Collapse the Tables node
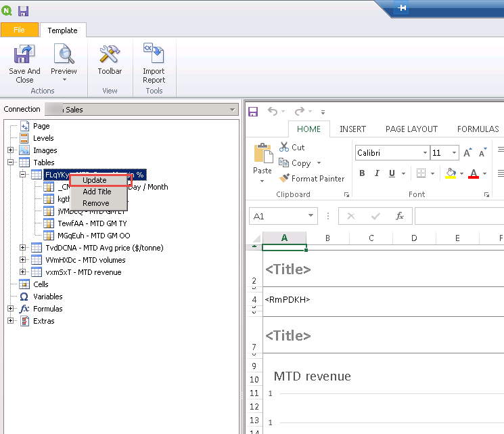 click(11, 162)
